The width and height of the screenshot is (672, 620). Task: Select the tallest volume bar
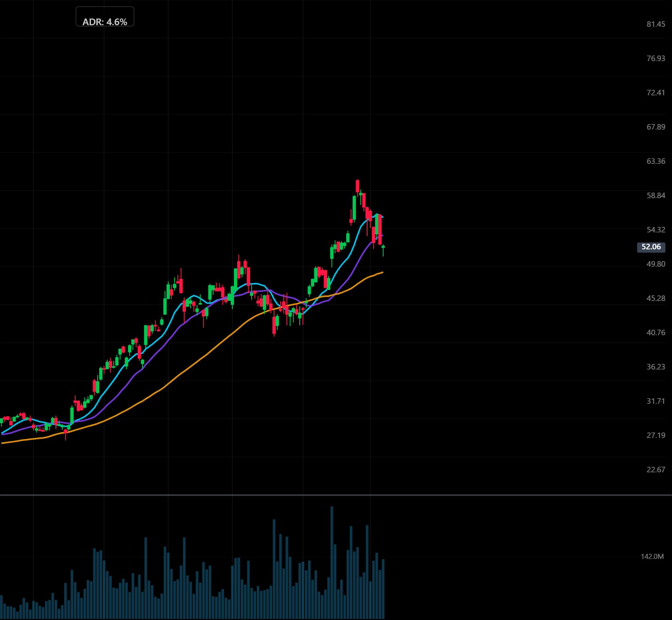(x=332, y=563)
